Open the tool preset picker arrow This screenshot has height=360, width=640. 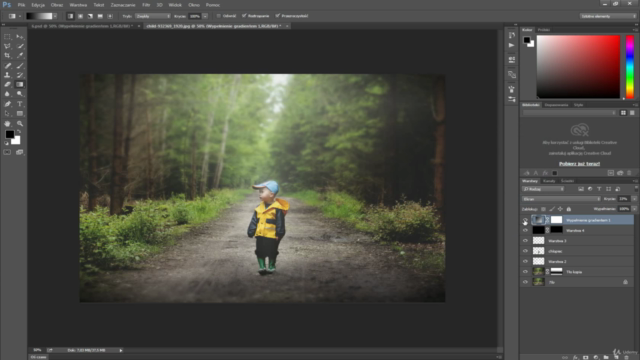tap(20, 16)
